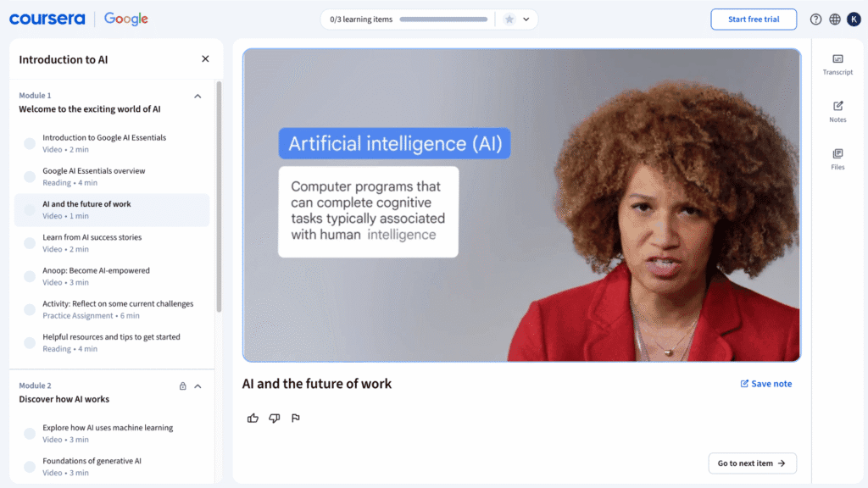Open language globe icon
Screen dimensions: 868x488
coord(835,19)
